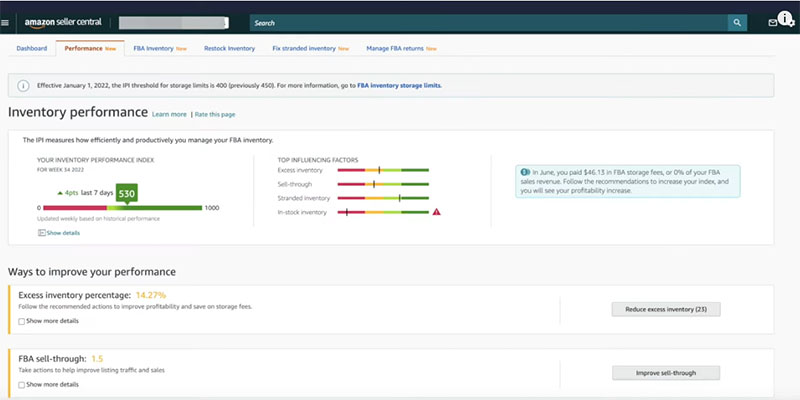The height and width of the screenshot is (400, 800).
Task: Click the Reduce excess inventory (23) button
Action: click(x=666, y=309)
